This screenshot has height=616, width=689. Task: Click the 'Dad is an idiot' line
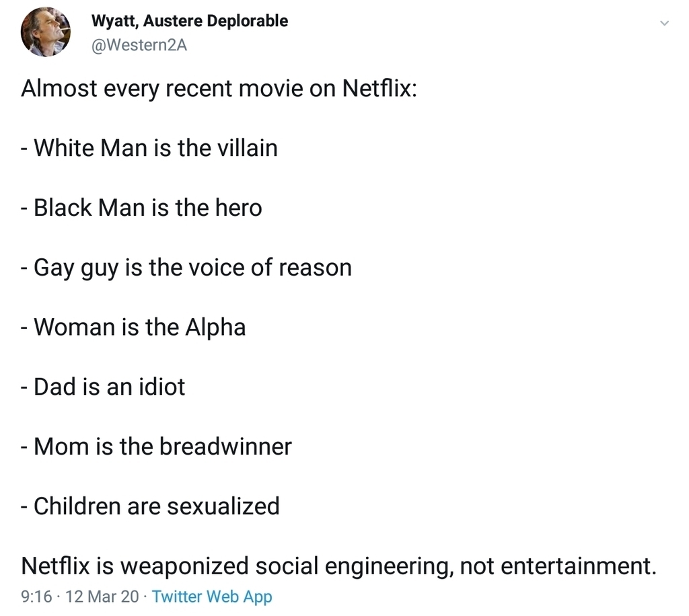pyautogui.click(x=103, y=387)
